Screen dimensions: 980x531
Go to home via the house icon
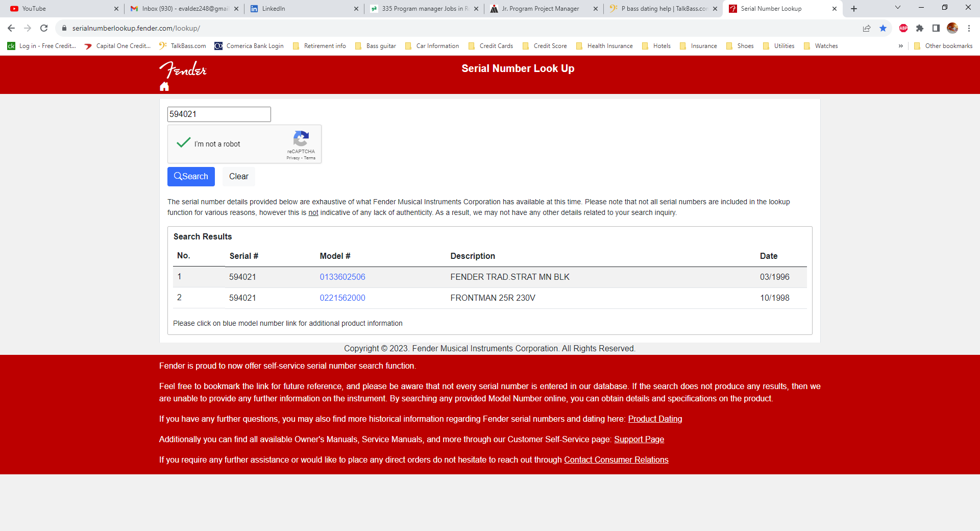click(x=164, y=87)
